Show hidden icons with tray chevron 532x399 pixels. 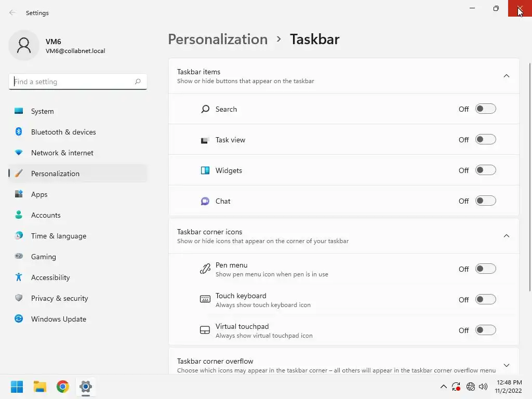click(x=444, y=387)
